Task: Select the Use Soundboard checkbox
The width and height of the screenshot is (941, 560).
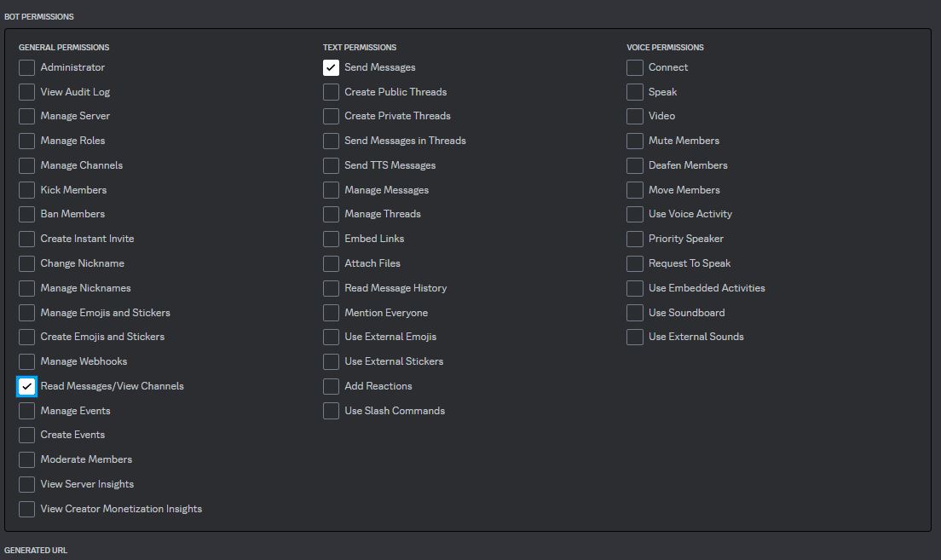Action: pyautogui.click(x=634, y=313)
